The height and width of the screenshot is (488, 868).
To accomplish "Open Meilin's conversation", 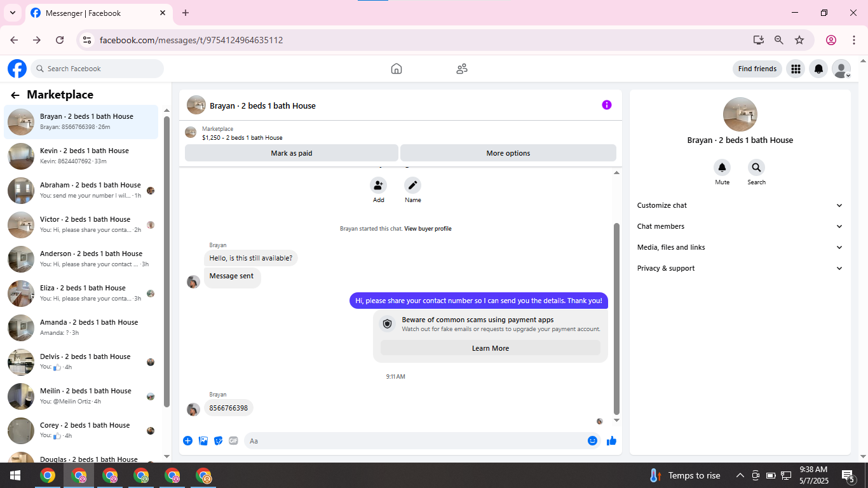I will [x=81, y=396].
